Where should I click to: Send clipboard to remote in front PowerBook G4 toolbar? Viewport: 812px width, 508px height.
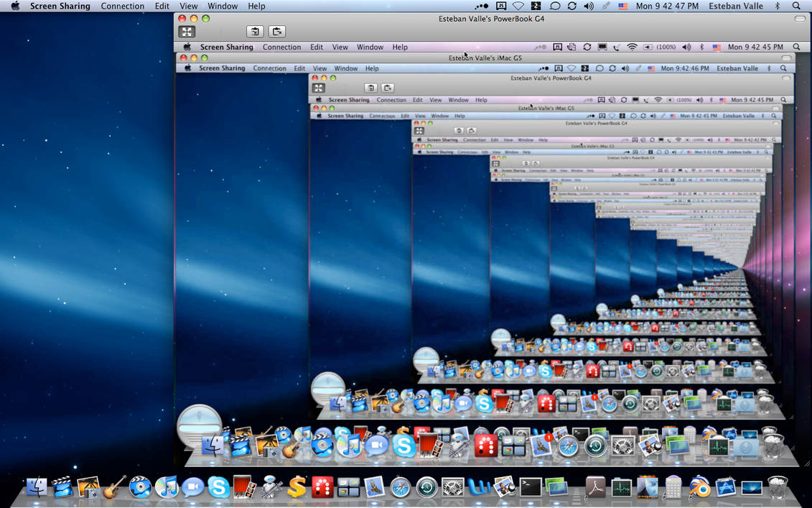[277, 32]
